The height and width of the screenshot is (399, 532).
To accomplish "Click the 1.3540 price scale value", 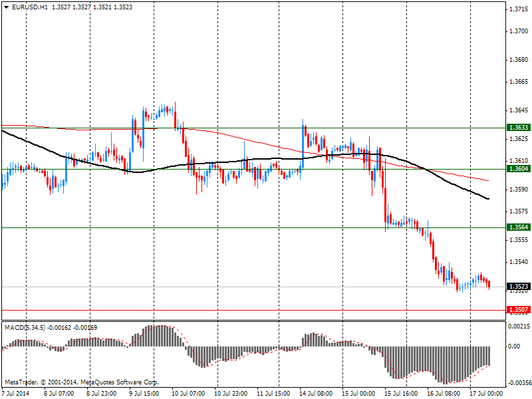I will [519, 262].
